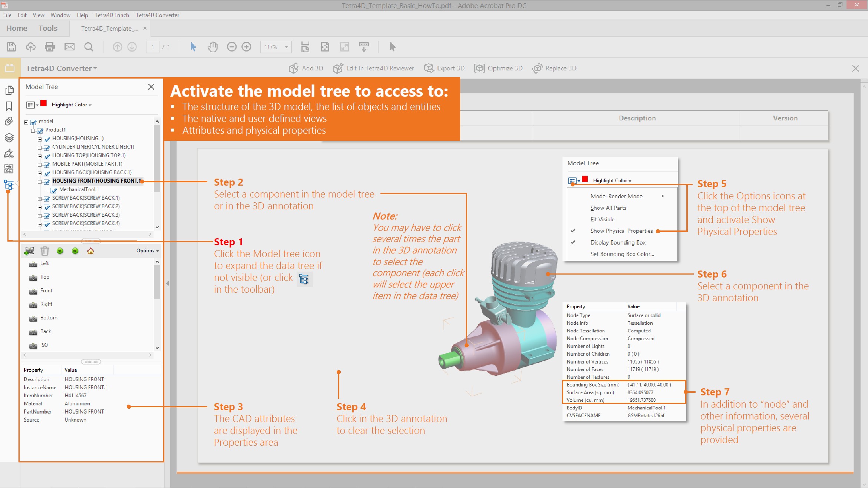
Task: Collapse the Product1 tree node
Action: point(33,131)
